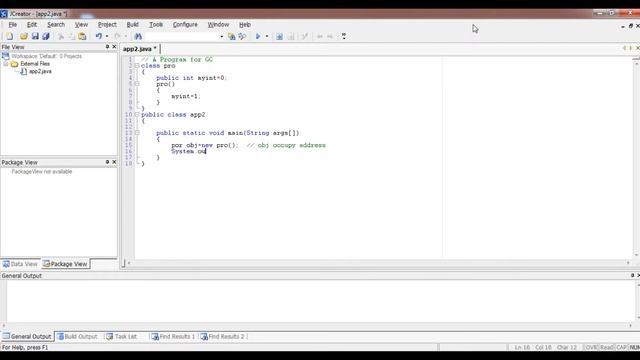Click the Stop Tool toolbar icon
Screen dimensions: 640x360
(x=304, y=36)
